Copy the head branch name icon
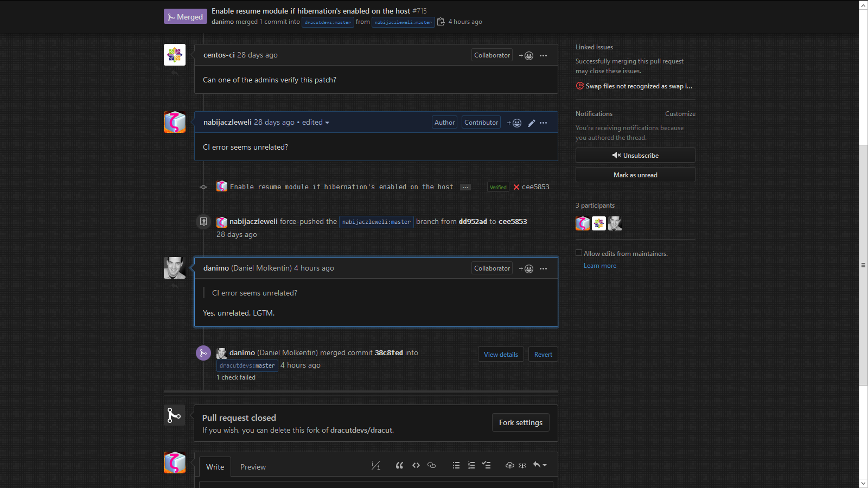 click(441, 22)
